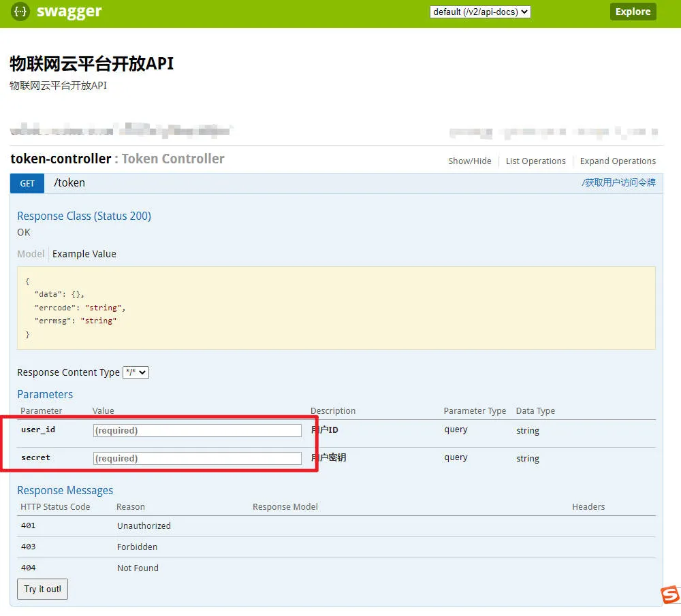This screenshot has width=681, height=616.
Task: Click the Data Type column header
Action: coord(535,411)
